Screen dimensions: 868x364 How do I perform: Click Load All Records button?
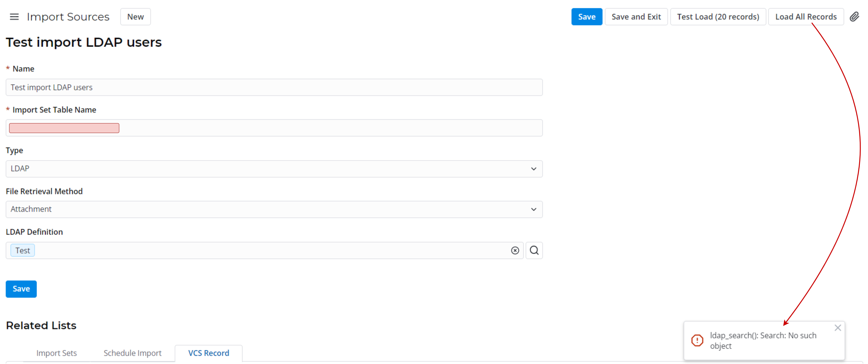point(806,17)
